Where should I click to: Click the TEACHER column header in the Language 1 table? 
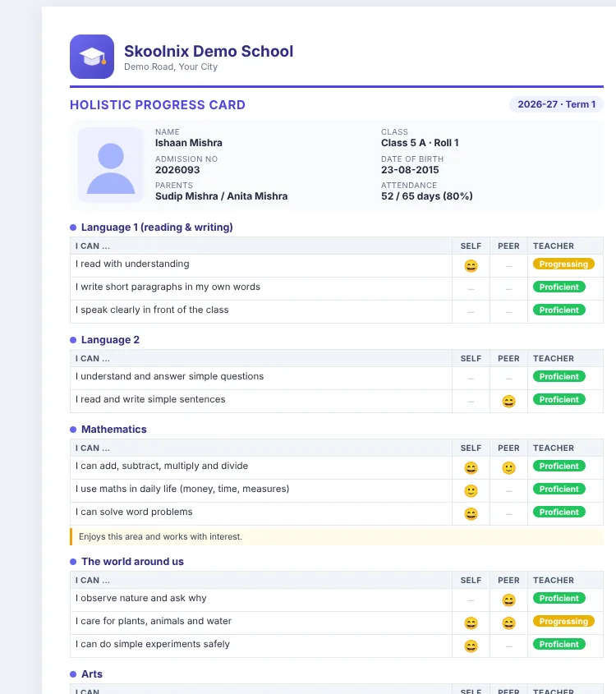pyautogui.click(x=553, y=246)
